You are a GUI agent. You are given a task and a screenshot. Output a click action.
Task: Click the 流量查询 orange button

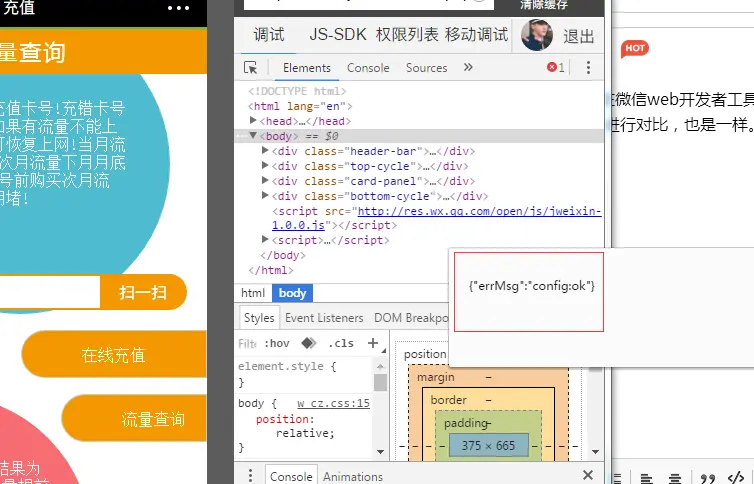(x=135, y=419)
